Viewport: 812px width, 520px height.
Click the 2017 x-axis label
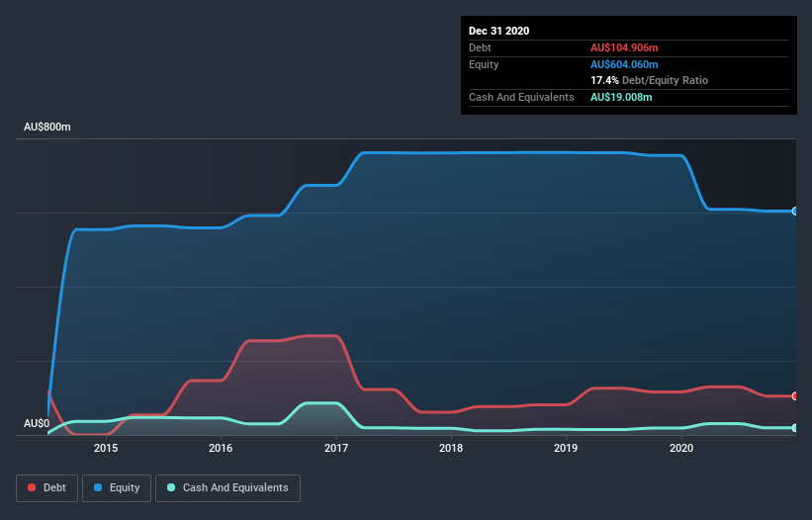click(336, 448)
